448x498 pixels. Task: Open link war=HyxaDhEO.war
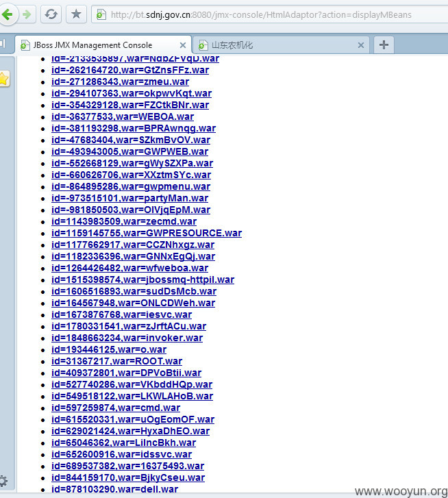130,431
